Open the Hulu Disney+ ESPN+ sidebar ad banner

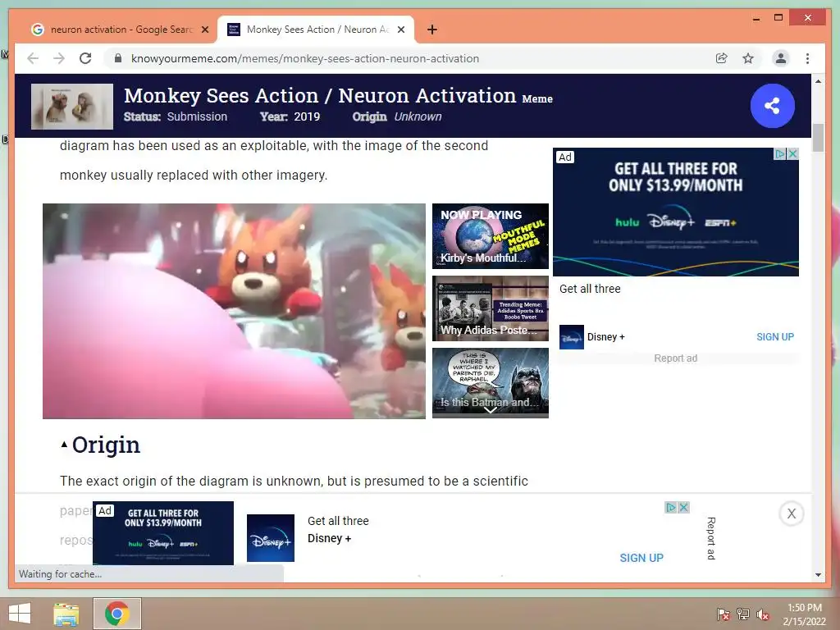point(676,212)
